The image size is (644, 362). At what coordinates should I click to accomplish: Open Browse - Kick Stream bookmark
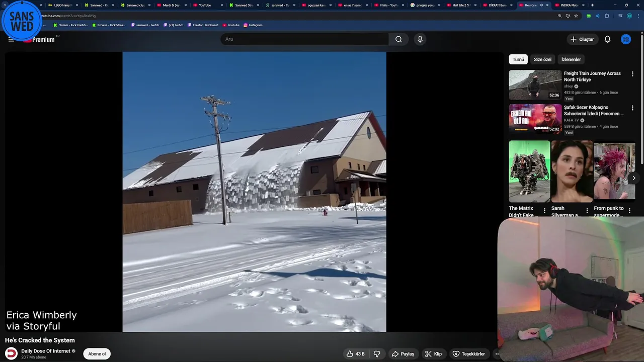[109, 25]
